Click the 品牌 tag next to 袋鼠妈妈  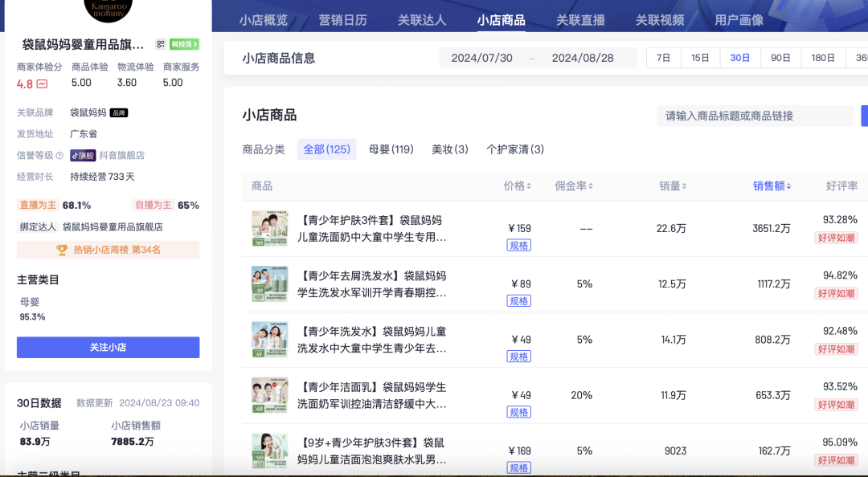119,113
